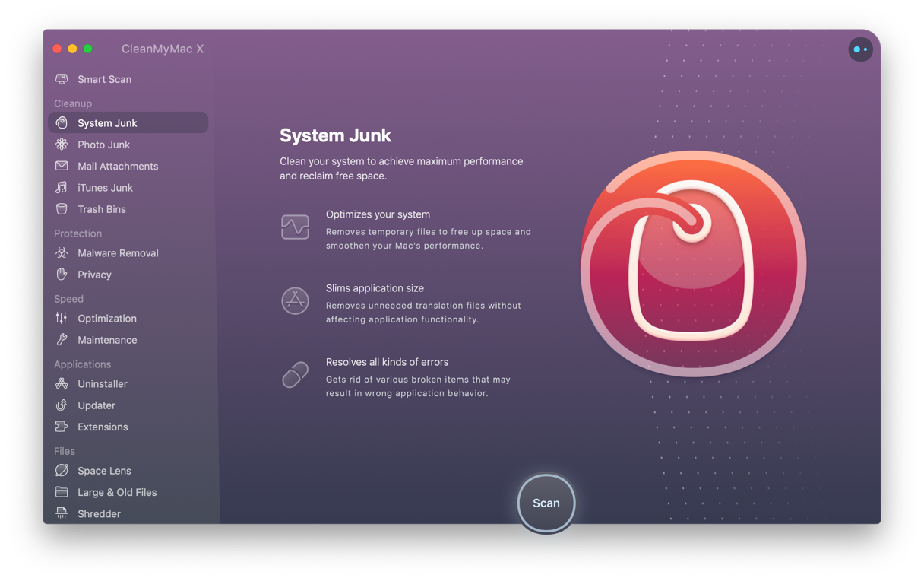Screen dimensions: 924x578
Task: Open Smart Scan in the sidebar
Action: 128,79
